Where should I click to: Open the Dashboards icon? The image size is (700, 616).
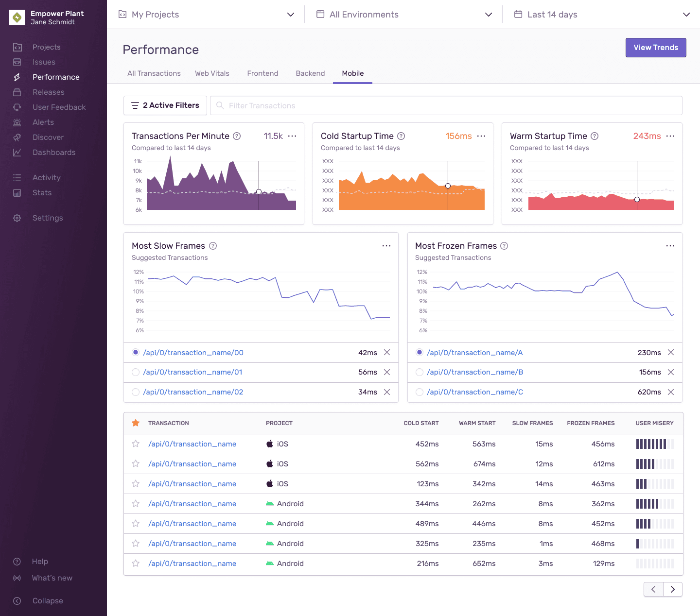pos(17,152)
